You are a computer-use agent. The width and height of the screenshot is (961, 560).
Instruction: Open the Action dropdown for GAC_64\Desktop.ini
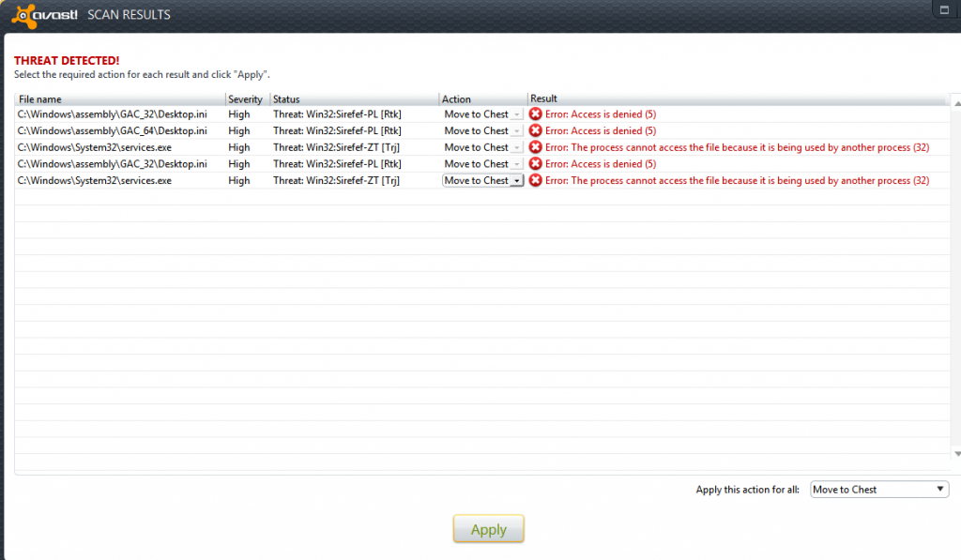(x=517, y=131)
